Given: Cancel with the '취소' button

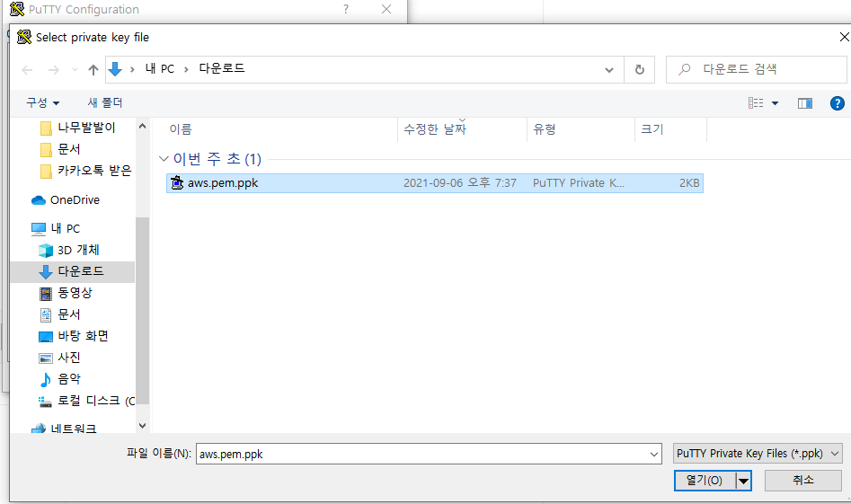Looking at the screenshot, I should point(802,480).
